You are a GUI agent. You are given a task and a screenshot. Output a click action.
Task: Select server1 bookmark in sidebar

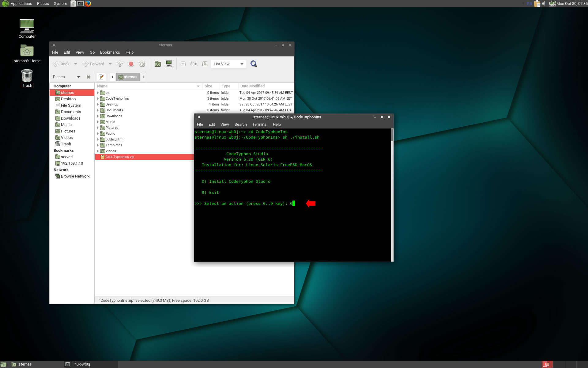coord(72,157)
